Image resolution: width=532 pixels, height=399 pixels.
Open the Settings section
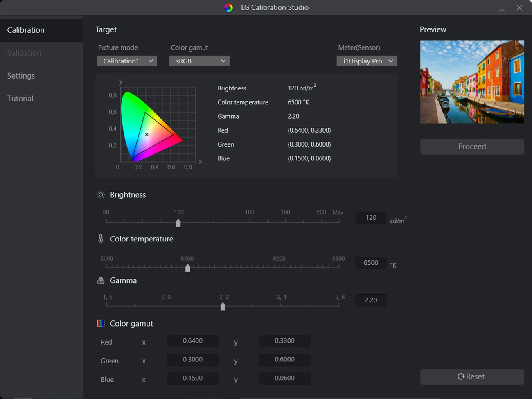pos(21,76)
